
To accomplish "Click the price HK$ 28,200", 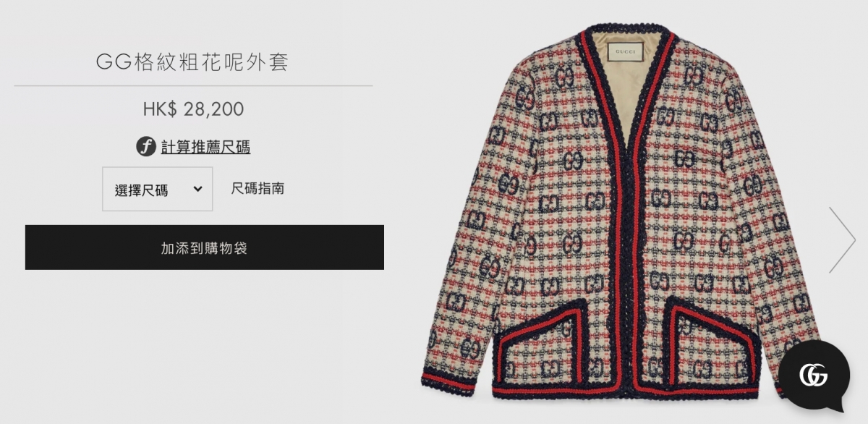I will click(x=193, y=109).
